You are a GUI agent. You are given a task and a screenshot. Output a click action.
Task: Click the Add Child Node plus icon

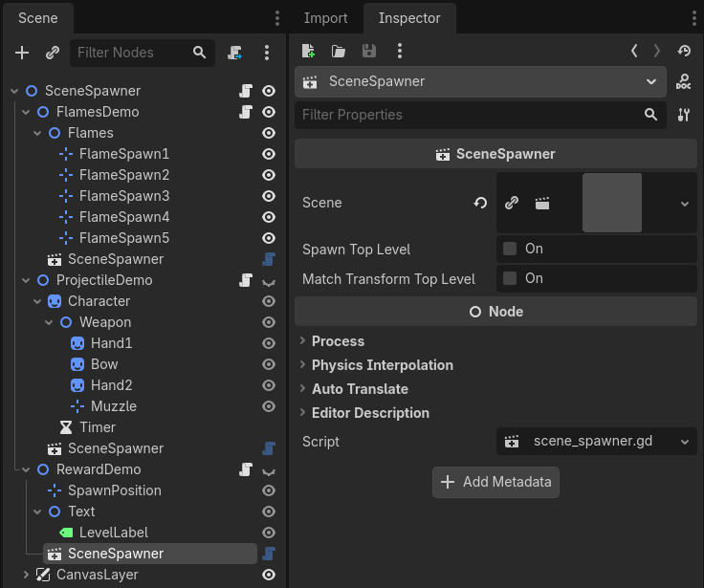pyautogui.click(x=22, y=53)
